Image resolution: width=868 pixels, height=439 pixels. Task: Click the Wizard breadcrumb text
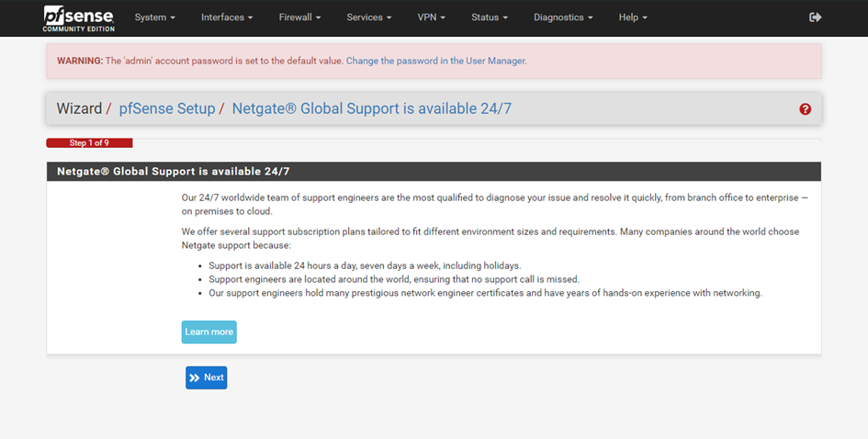pyautogui.click(x=79, y=108)
